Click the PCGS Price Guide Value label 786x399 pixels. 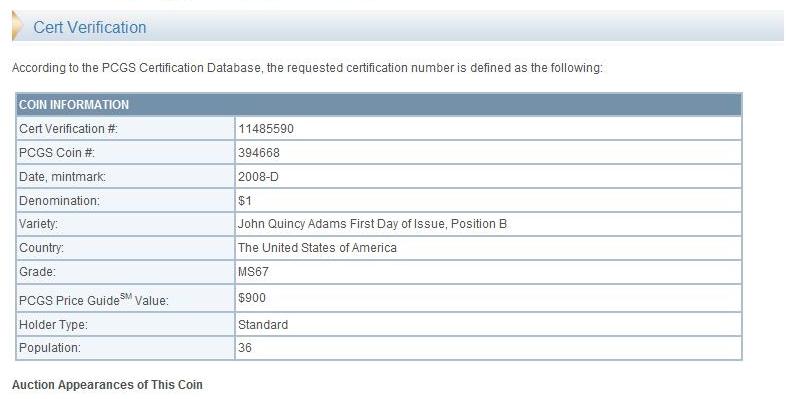click(93, 300)
